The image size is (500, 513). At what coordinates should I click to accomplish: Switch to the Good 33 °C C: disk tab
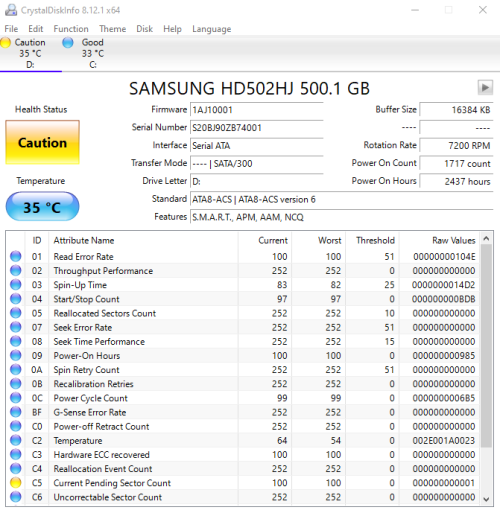coord(93,53)
